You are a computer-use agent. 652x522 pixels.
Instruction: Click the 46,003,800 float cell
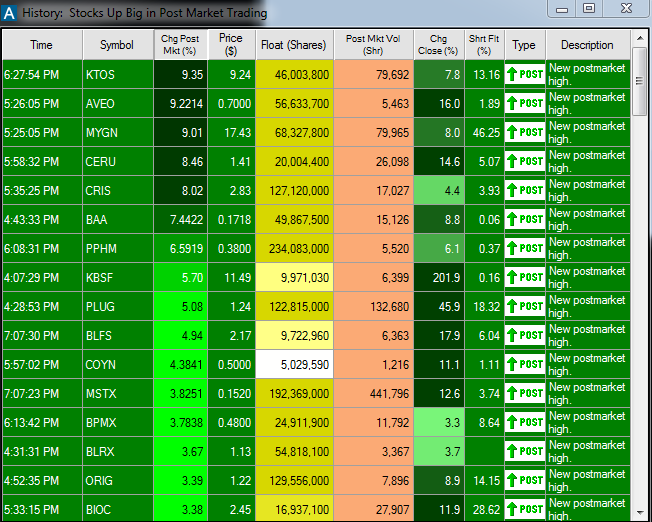click(x=294, y=74)
